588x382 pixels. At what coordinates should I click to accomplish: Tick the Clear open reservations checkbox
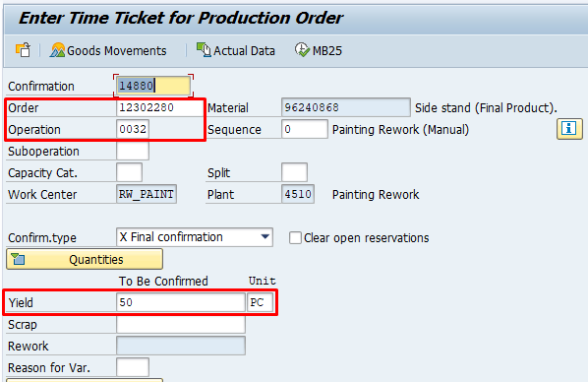coord(295,237)
